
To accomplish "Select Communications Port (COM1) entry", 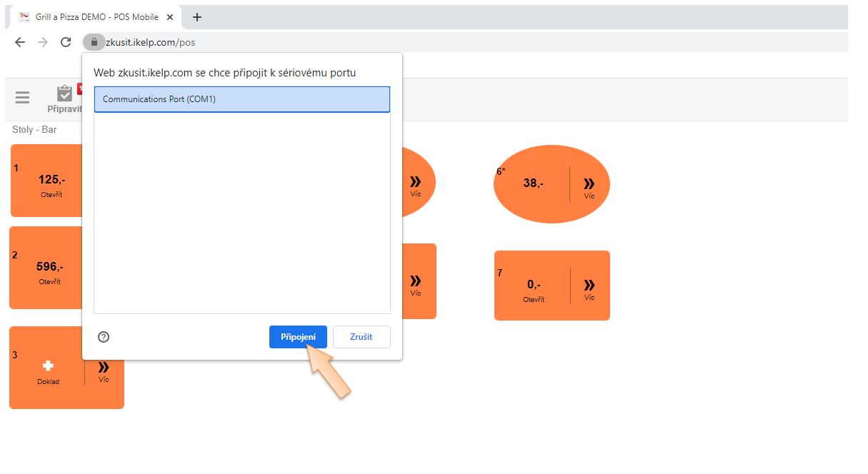I will (x=241, y=99).
